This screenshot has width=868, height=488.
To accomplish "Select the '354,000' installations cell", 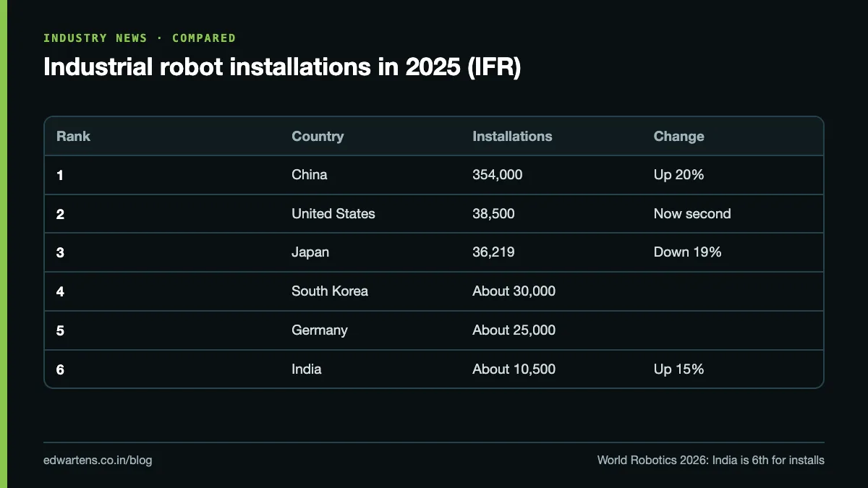I will tap(498, 175).
